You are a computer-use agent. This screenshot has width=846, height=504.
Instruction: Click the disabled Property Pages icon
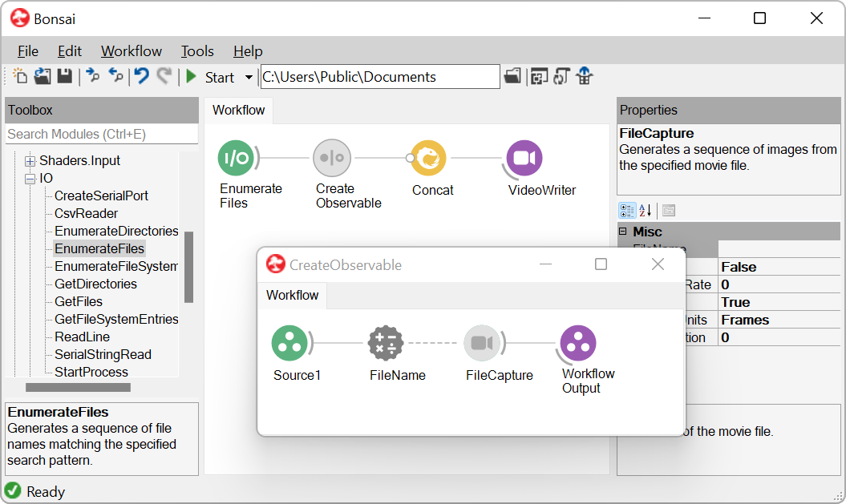(669, 210)
